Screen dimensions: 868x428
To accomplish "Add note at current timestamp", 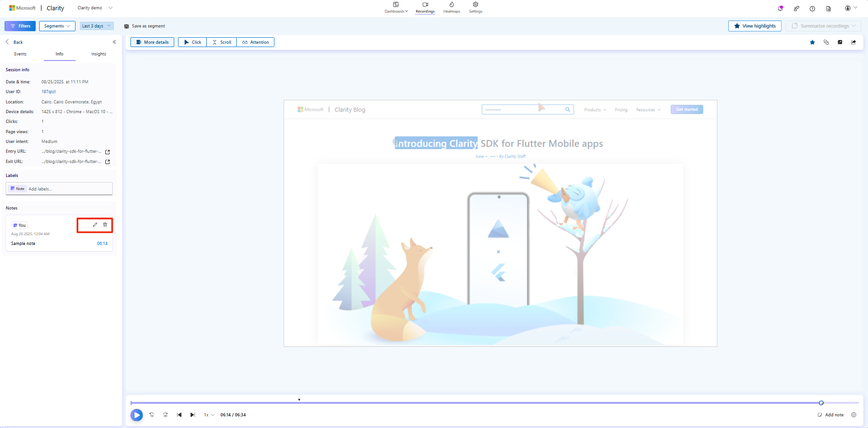I will 831,415.
